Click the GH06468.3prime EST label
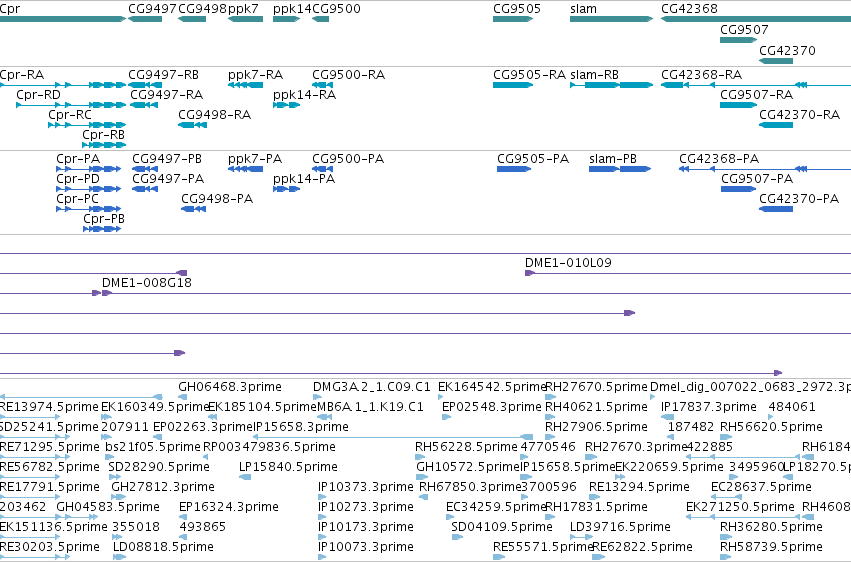This screenshot has width=851, height=562. coord(230,387)
